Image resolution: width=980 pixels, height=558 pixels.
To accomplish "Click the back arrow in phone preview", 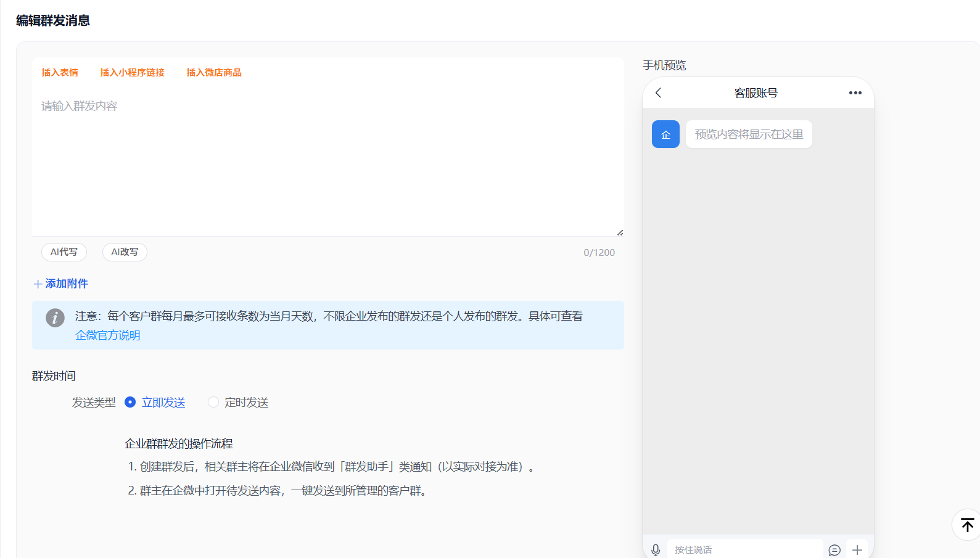I will tap(658, 92).
